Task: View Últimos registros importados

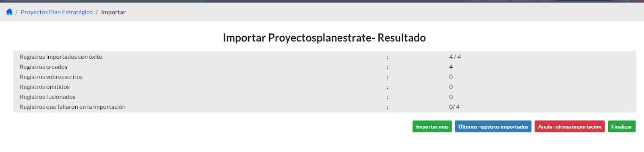Action: pos(493,127)
